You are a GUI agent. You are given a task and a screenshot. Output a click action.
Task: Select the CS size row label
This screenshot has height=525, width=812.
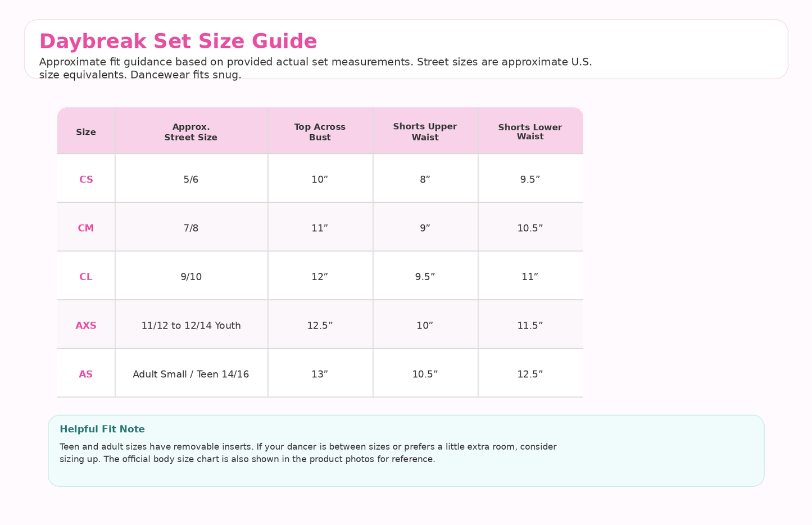click(86, 180)
